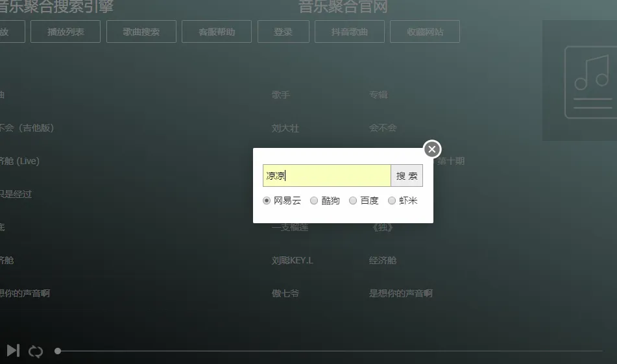Viewport: 617px width, 364px height.
Task: Click artist name 傲七爷
Action: pos(285,293)
